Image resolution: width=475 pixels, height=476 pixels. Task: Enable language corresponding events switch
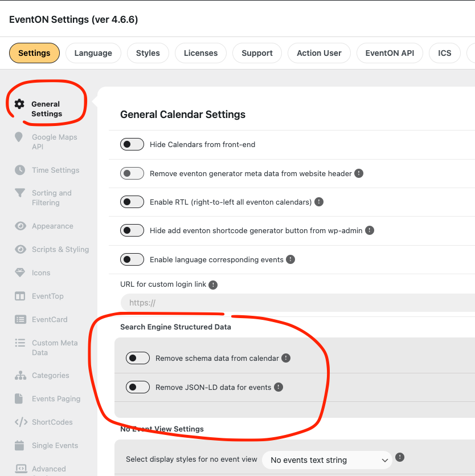[x=132, y=259]
